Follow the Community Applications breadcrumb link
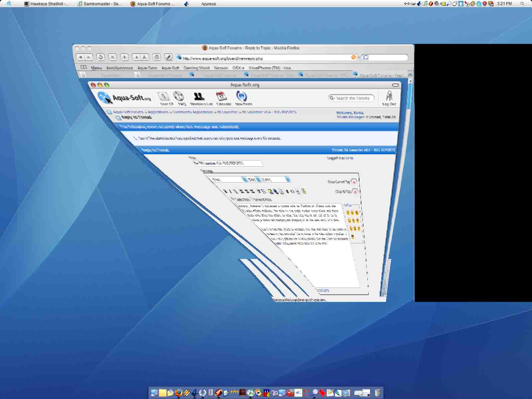 [x=193, y=112]
